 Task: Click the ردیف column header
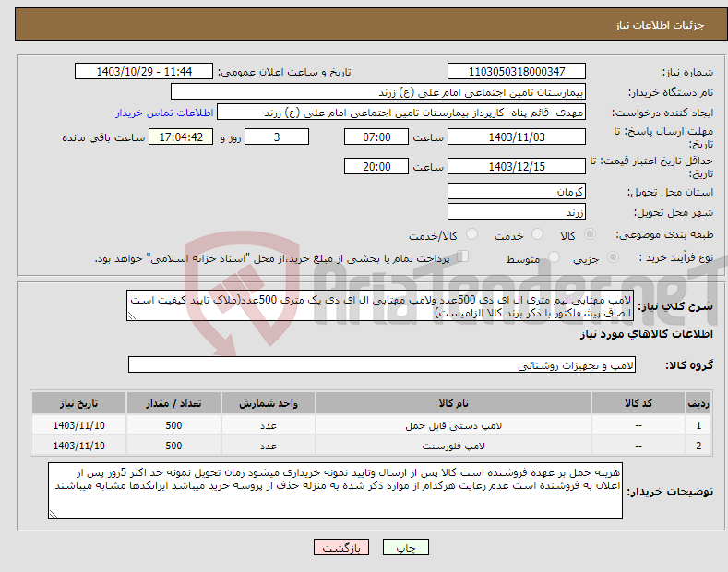(698, 403)
